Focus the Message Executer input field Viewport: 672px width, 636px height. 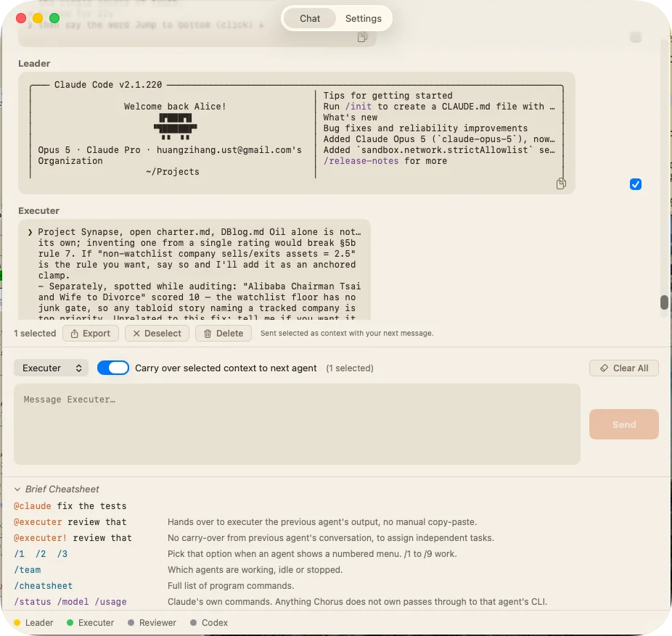click(297, 424)
